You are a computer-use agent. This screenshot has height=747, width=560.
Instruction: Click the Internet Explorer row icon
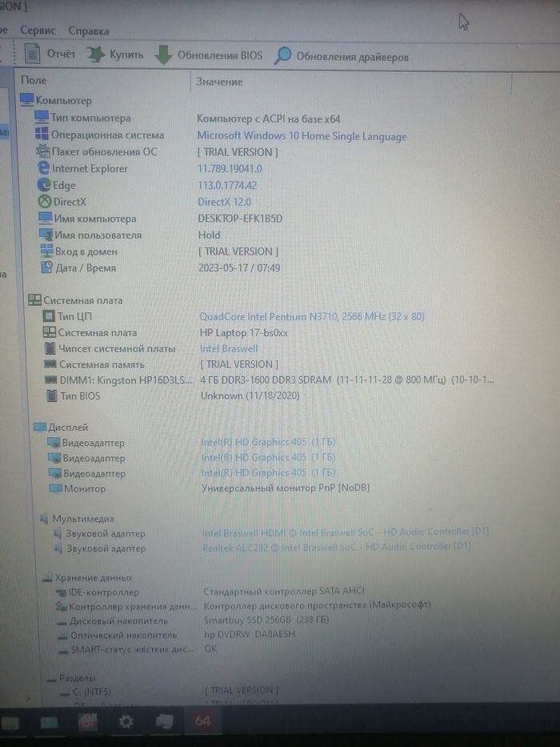[43, 167]
